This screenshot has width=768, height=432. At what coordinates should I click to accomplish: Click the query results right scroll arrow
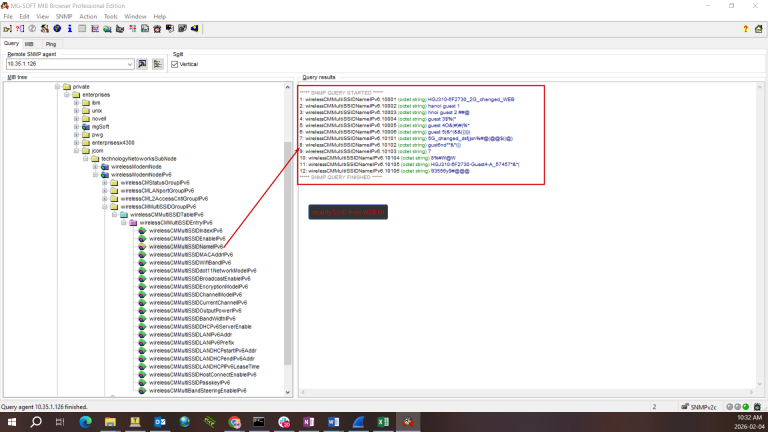[752, 392]
